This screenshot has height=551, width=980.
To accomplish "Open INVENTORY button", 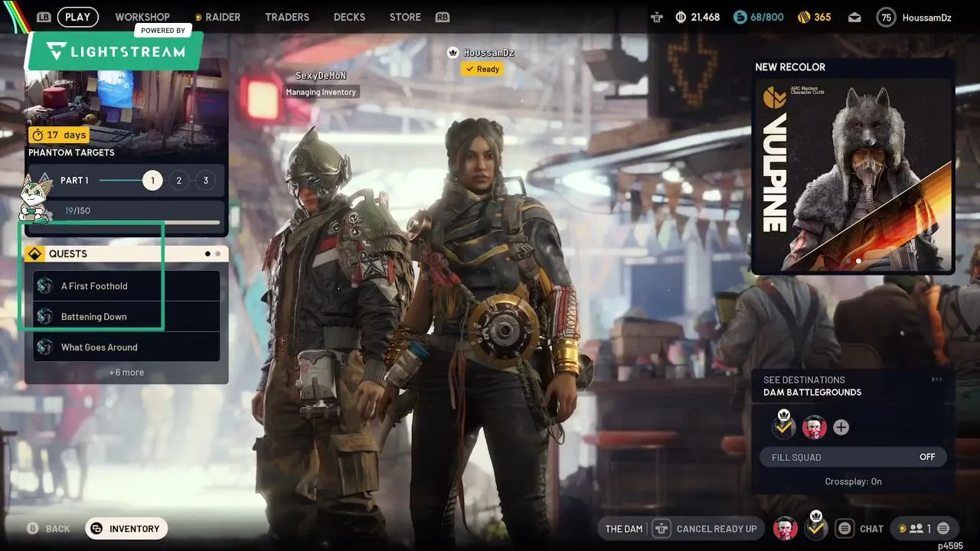I will (126, 528).
